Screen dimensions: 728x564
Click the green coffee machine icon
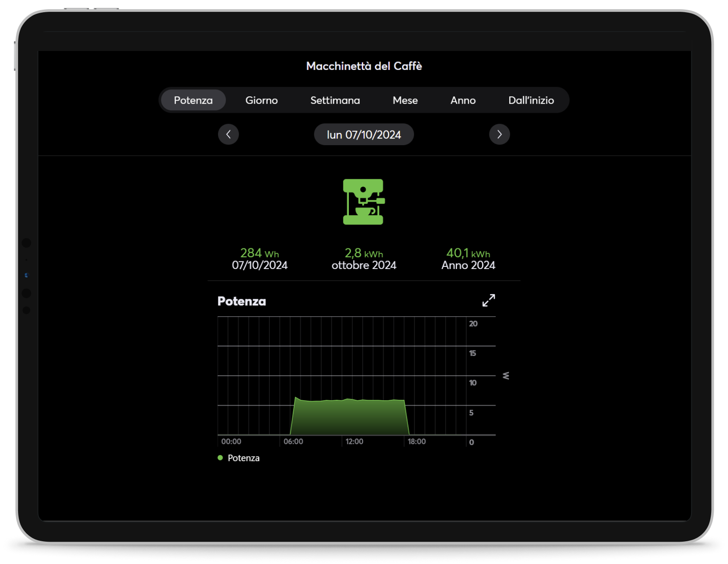[364, 202]
